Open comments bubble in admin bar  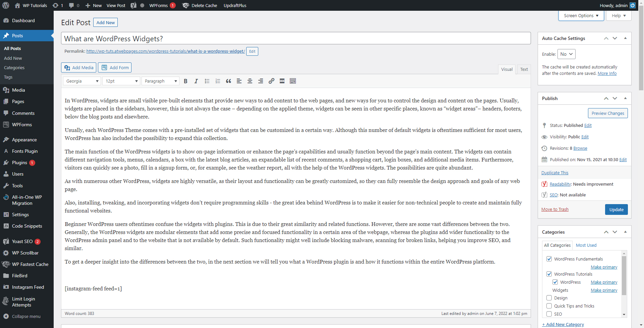pyautogui.click(x=74, y=5)
